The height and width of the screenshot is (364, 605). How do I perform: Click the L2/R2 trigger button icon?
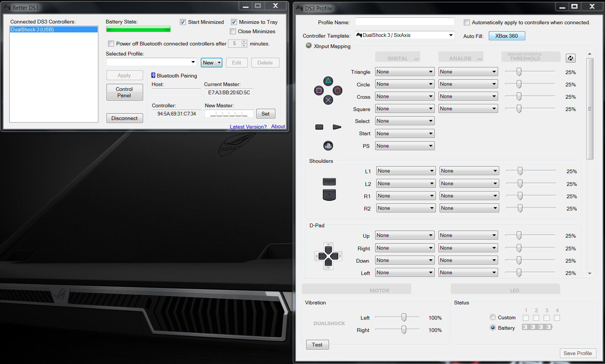click(329, 194)
